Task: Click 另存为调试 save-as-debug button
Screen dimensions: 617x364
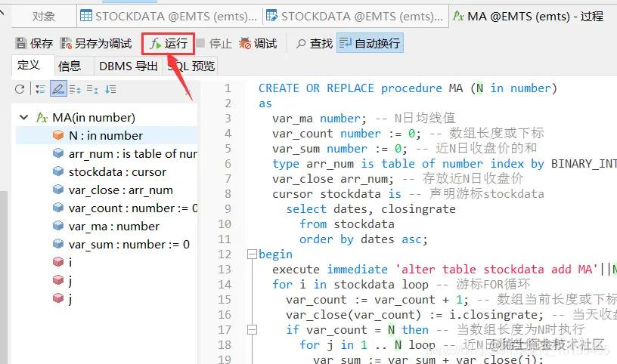Action: point(96,43)
